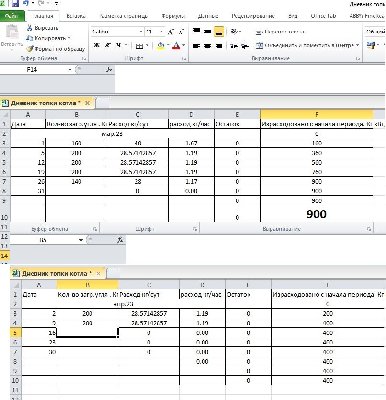The image size is (386, 400).
Task: Click the insert function fx icon
Action: pos(109,69)
